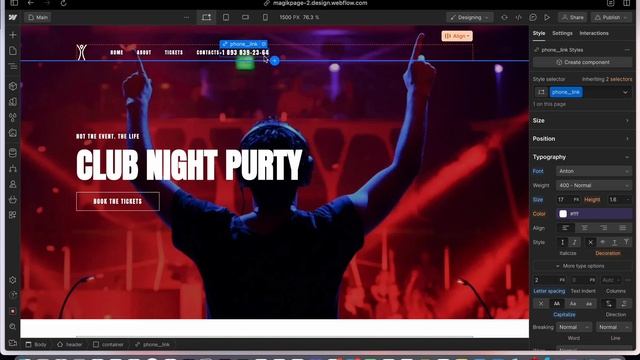Switch to the Settings tab
The width and height of the screenshot is (640, 360).
[562, 33]
